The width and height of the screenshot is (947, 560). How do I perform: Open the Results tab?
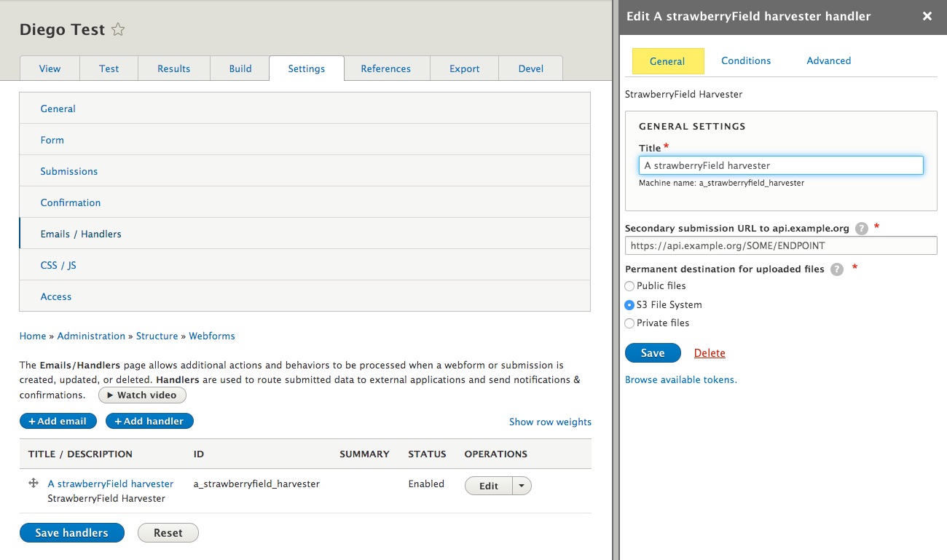(x=173, y=68)
